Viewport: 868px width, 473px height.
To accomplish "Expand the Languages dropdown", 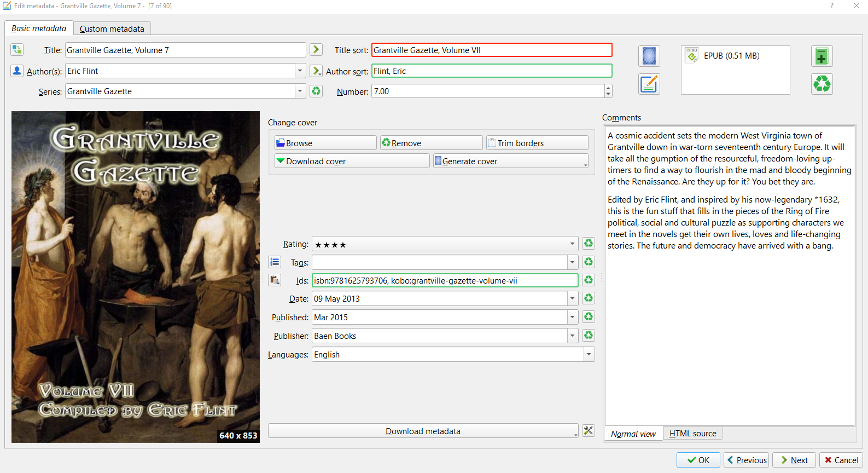I will point(589,354).
